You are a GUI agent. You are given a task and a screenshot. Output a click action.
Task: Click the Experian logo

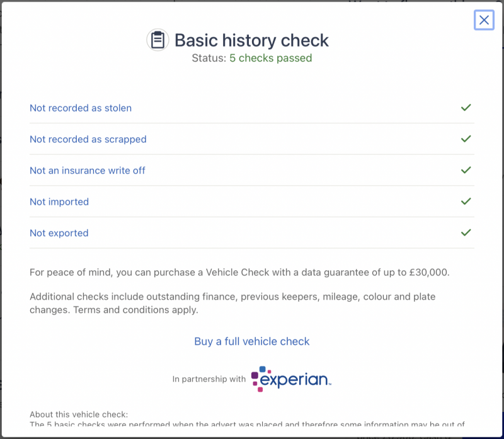click(x=291, y=379)
